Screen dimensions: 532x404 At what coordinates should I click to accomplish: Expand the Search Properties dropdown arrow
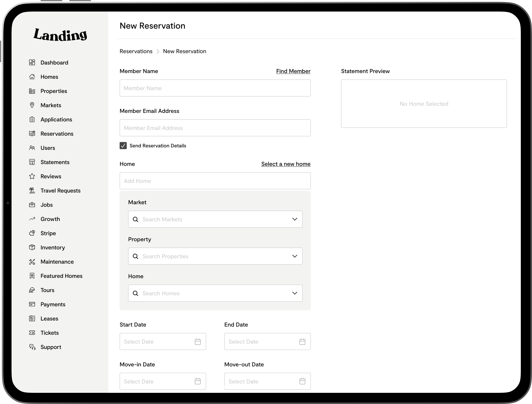coord(295,256)
